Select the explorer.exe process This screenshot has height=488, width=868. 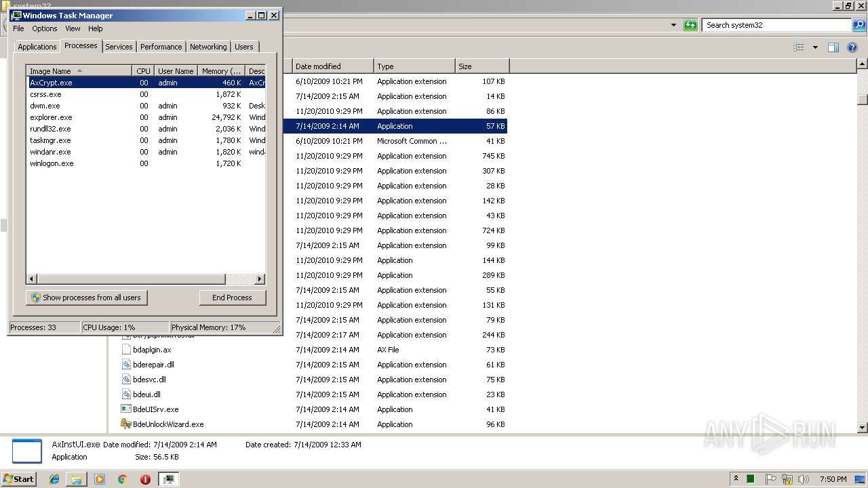(x=146, y=117)
